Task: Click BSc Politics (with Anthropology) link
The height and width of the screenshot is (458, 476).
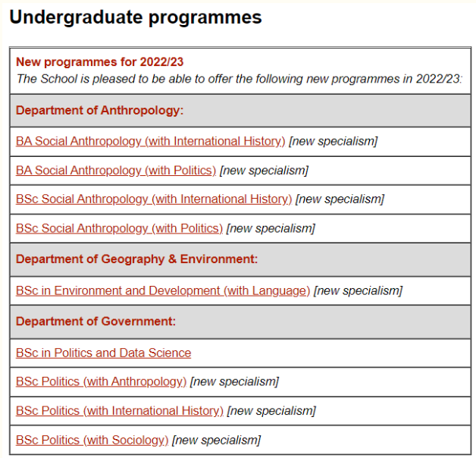Action: [101, 381]
